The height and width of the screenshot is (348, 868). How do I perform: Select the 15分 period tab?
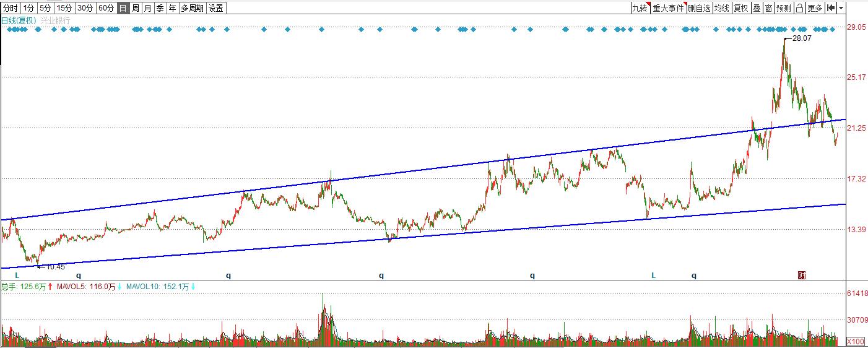64,8
